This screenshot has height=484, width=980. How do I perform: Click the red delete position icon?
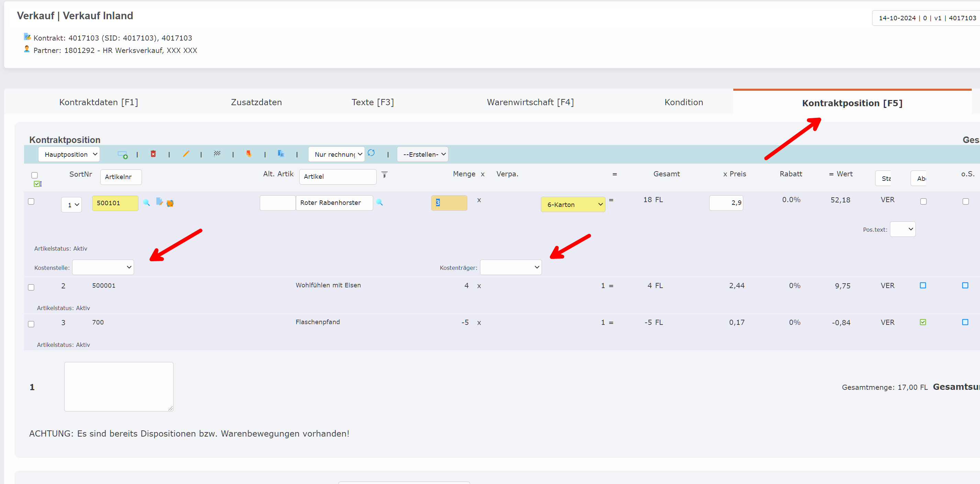pos(153,154)
